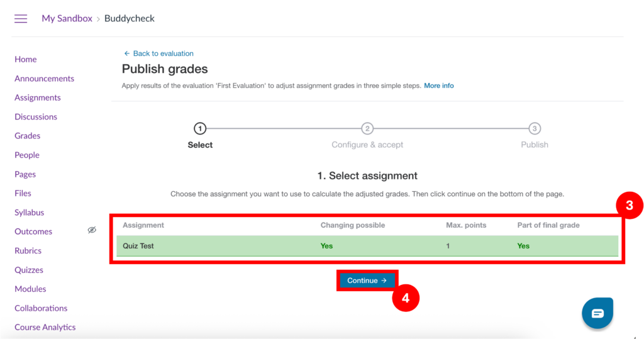Go to Modules page
644x339 pixels.
click(30, 289)
